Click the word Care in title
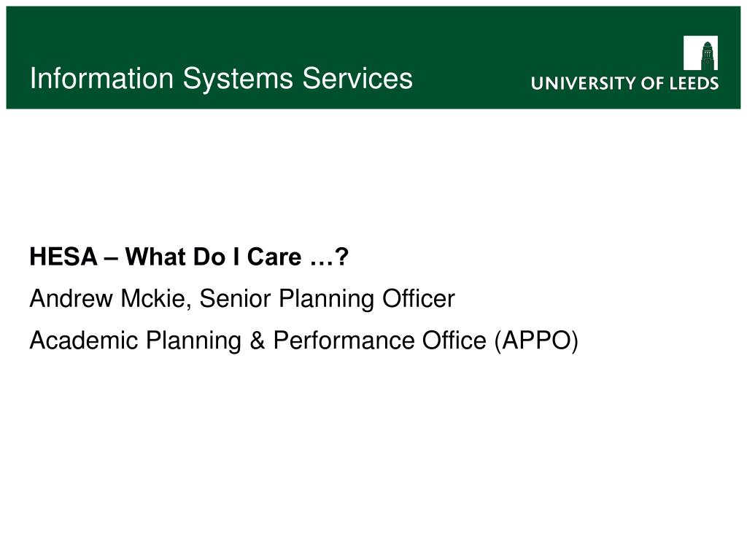The width and height of the screenshot is (747, 560). 274,257
